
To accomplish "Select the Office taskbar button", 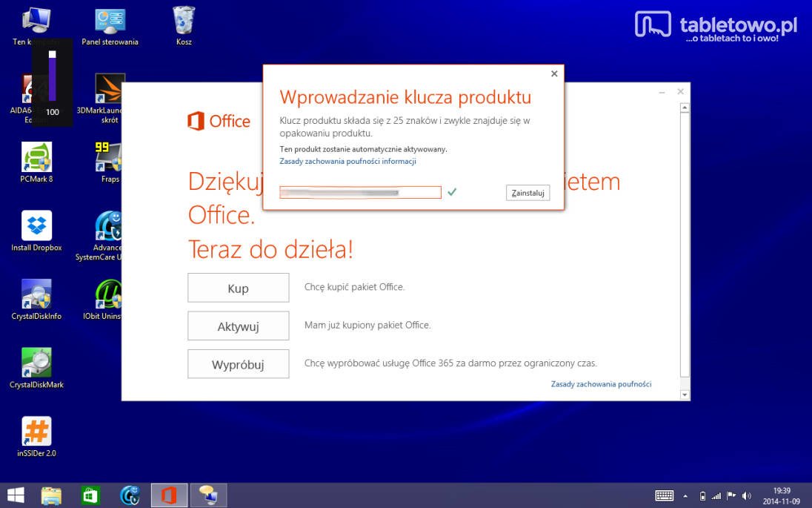I will click(169, 495).
